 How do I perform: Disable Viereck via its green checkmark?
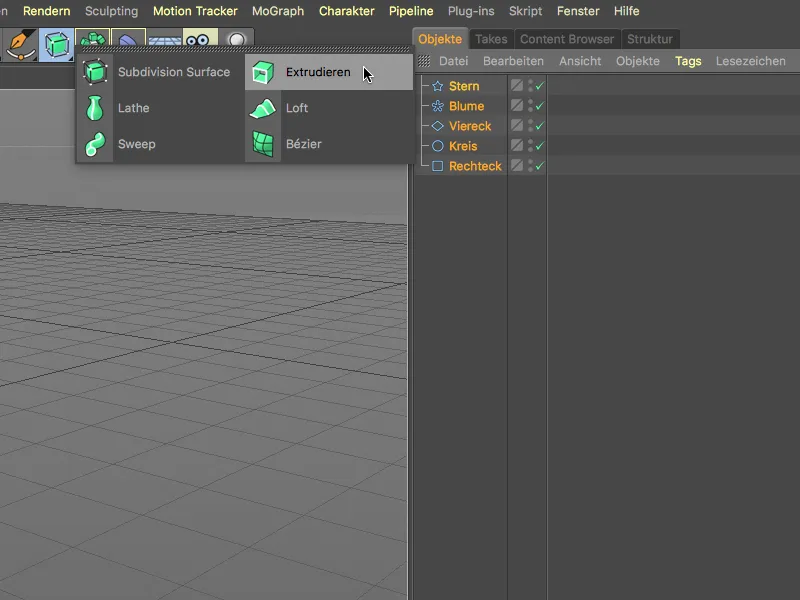[x=540, y=126]
